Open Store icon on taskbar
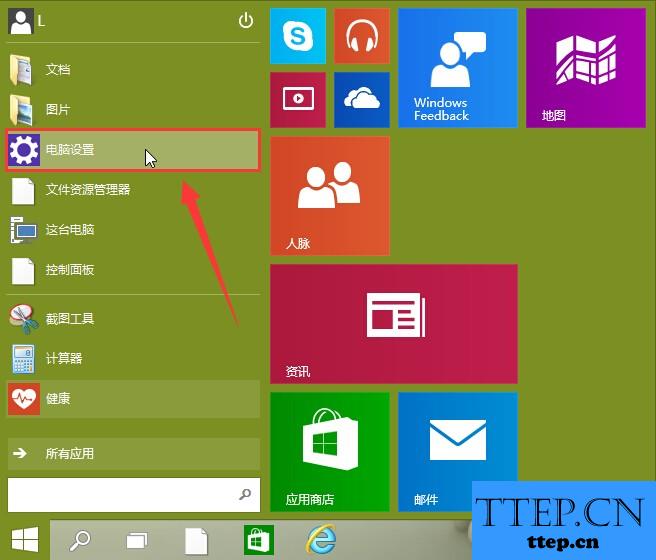 click(259, 540)
